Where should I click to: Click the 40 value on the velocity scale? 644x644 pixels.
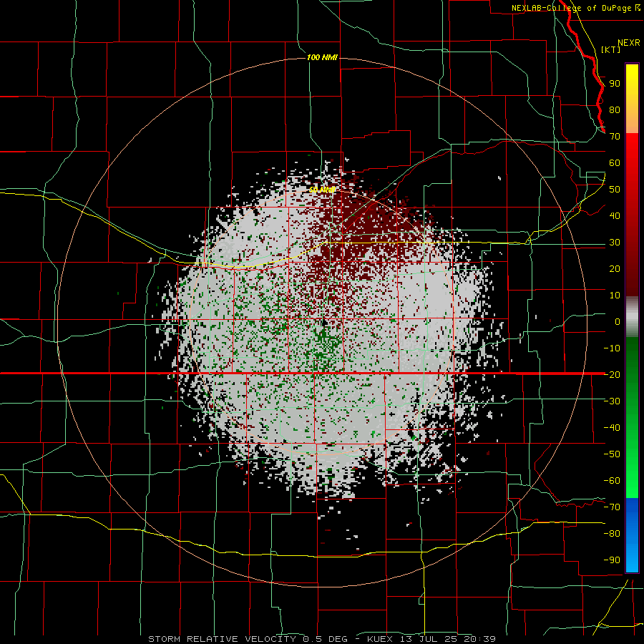click(615, 216)
